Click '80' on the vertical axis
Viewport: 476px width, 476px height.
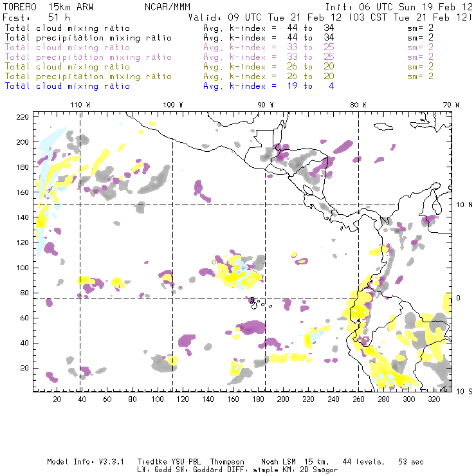click(24, 293)
